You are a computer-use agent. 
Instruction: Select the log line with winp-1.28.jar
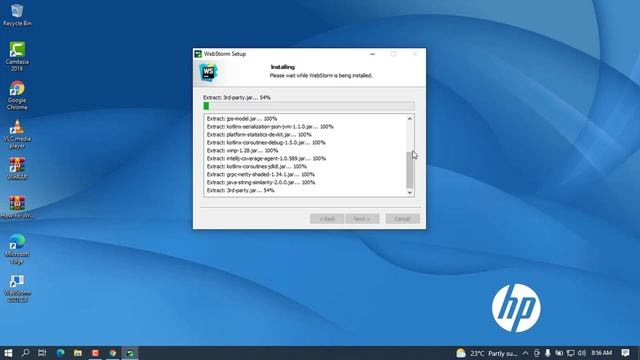tap(242, 151)
